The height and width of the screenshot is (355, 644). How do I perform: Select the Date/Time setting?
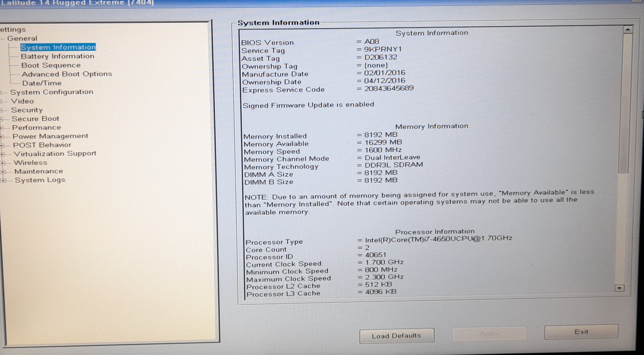[42, 83]
